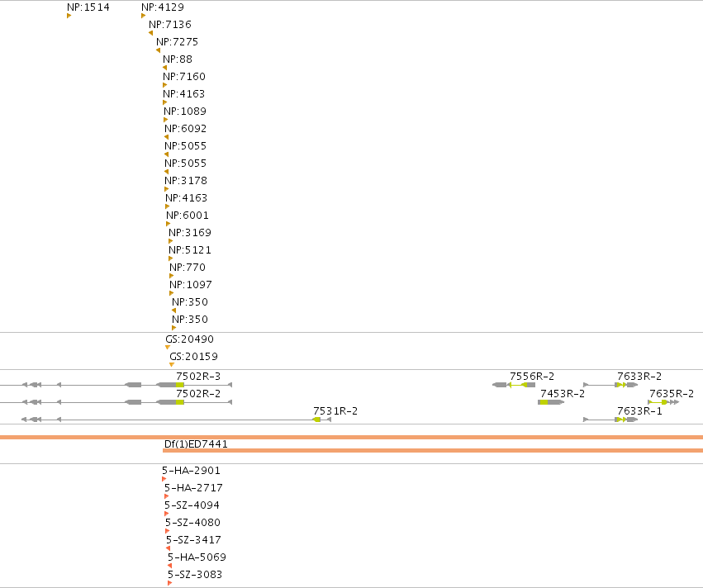Open the 5-SZ-3083 insertion label
Viewport: 703px width, 588px height.
(195, 575)
